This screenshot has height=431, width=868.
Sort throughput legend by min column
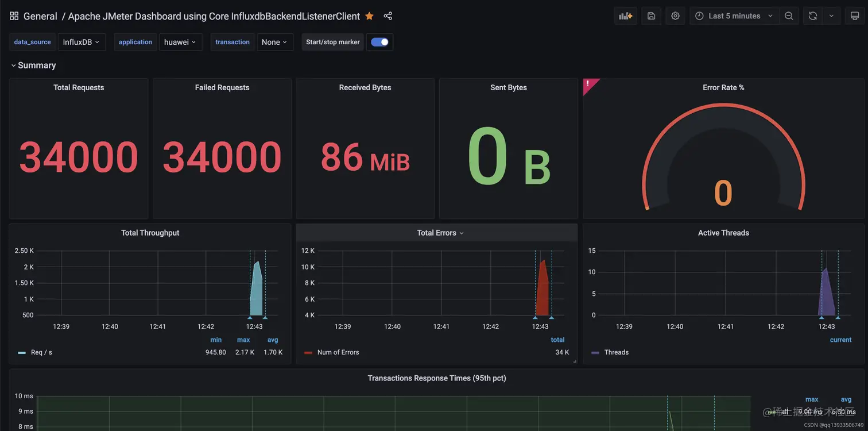[x=216, y=340]
